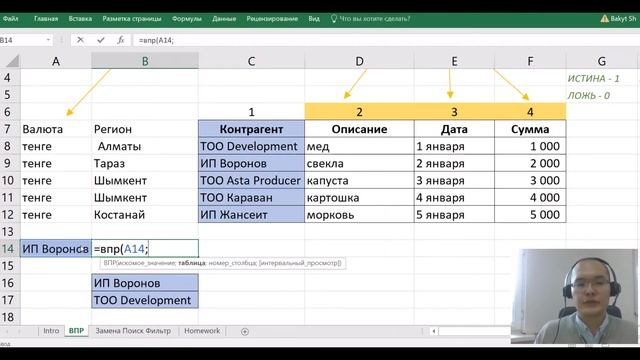
Task: Open the Homework sheet tab
Action: (x=202, y=331)
